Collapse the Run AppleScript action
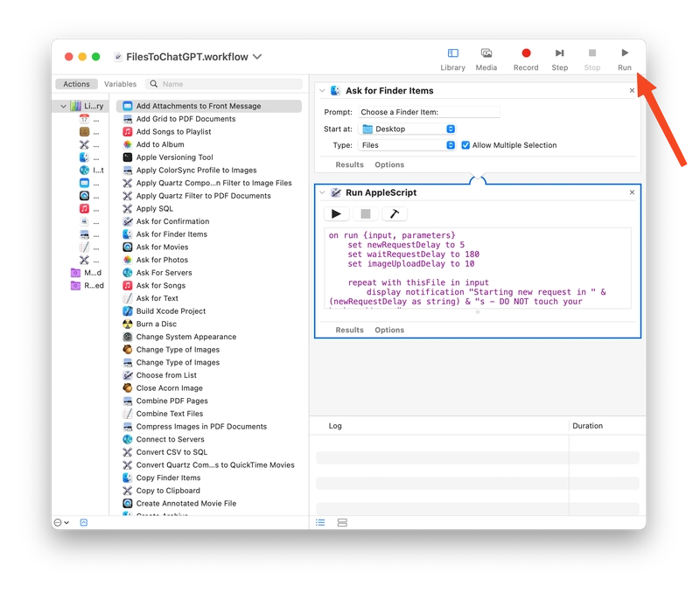 [x=322, y=192]
